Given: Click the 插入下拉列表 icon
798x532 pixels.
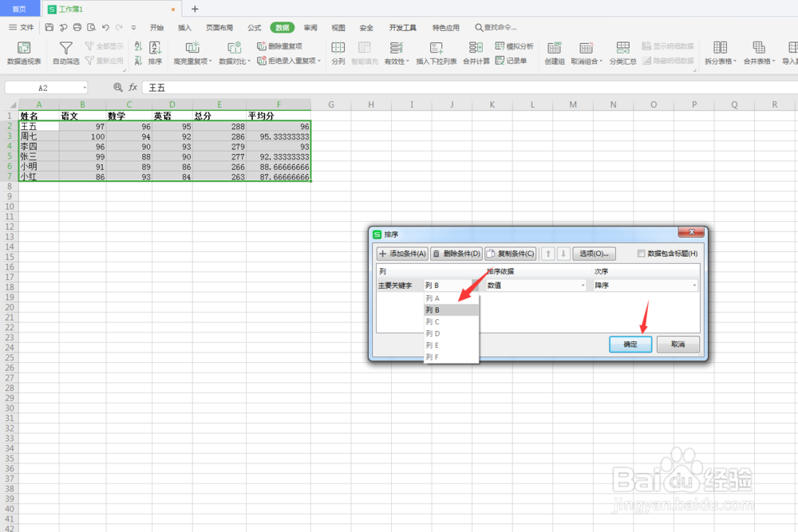Looking at the screenshot, I should (437, 48).
